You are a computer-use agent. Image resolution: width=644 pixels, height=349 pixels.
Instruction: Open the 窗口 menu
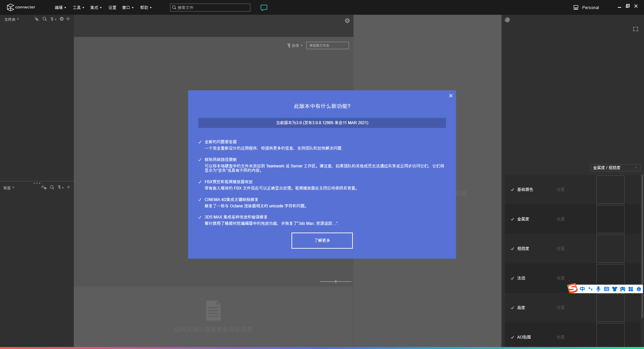[128, 7]
